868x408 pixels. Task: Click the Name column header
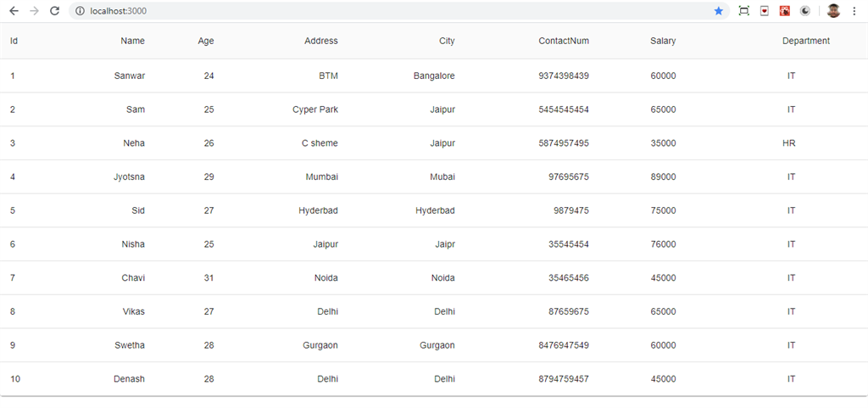tap(132, 41)
